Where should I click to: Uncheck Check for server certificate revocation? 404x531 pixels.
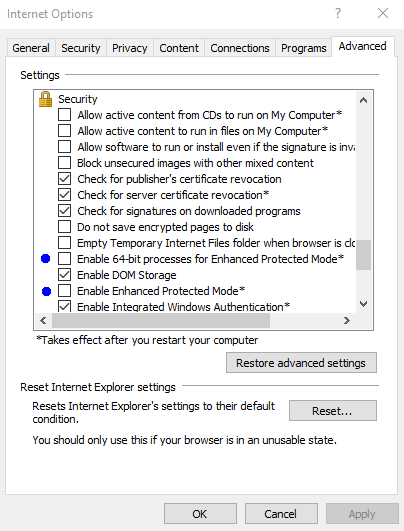[64, 195]
